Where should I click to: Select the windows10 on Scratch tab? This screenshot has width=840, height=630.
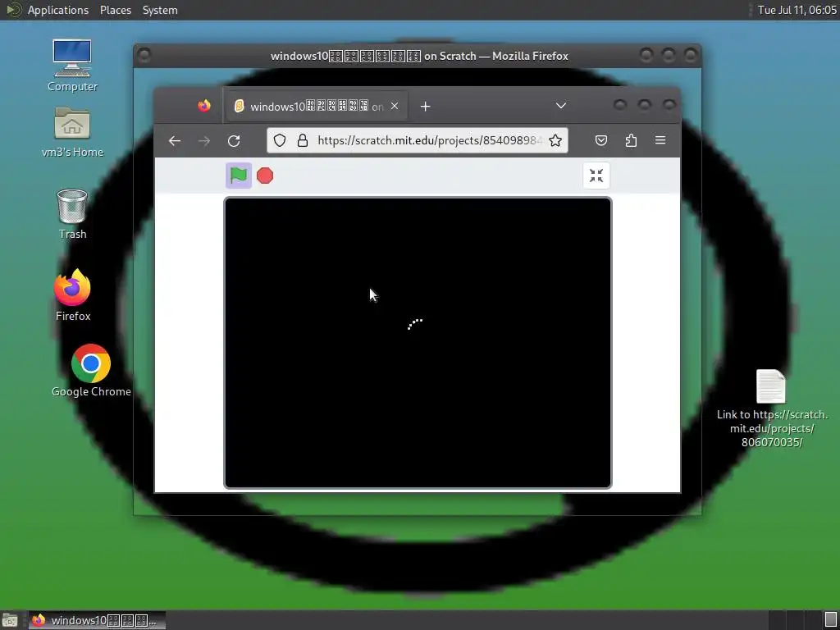click(x=317, y=106)
